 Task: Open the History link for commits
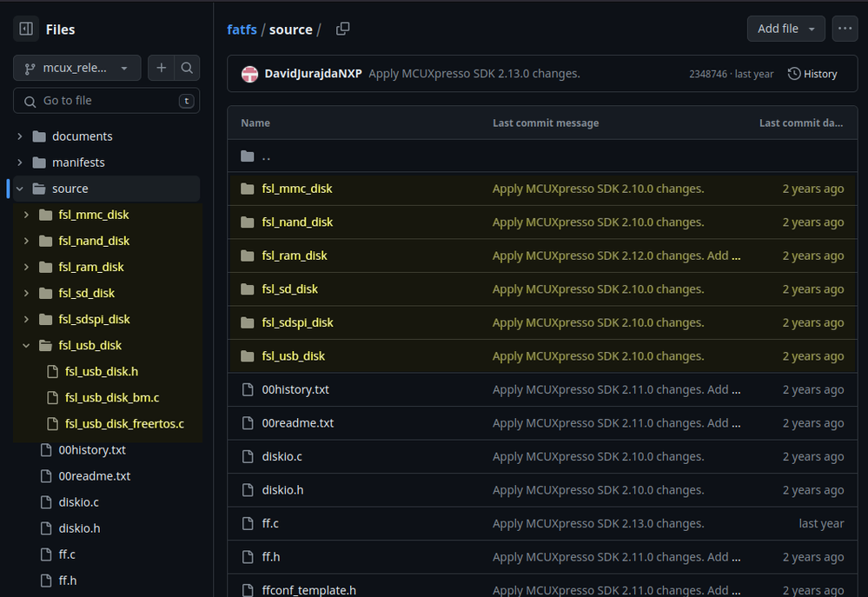pyautogui.click(x=812, y=74)
